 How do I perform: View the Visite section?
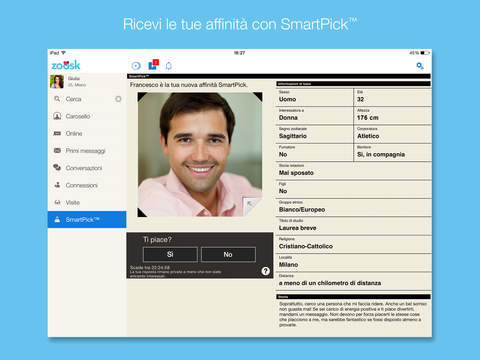87,202
